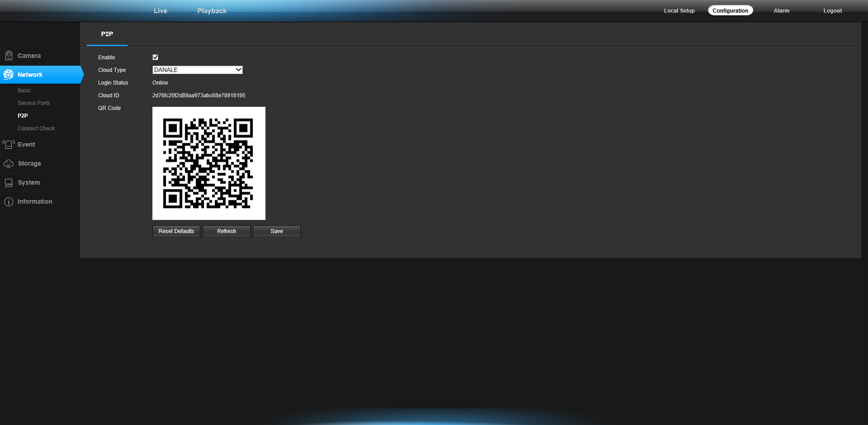The height and width of the screenshot is (425, 868).
Task: Click the System monitor icon
Action: (9, 182)
